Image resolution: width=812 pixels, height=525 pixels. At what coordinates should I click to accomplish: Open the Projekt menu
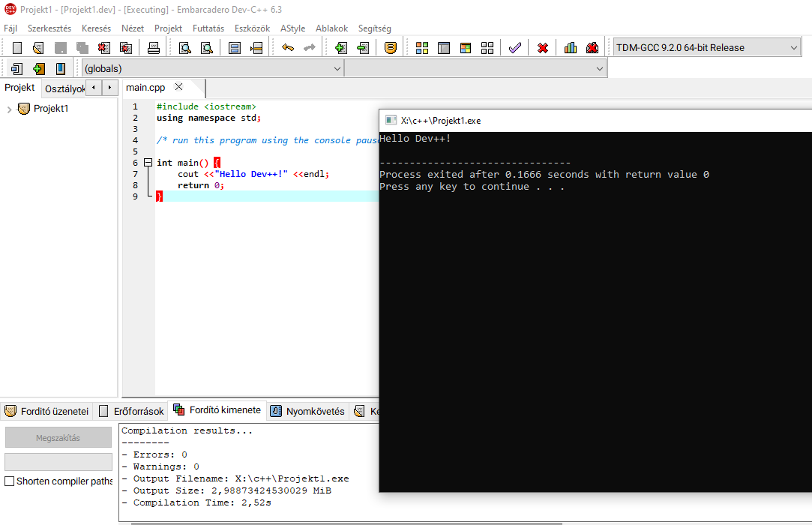(x=168, y=28)
